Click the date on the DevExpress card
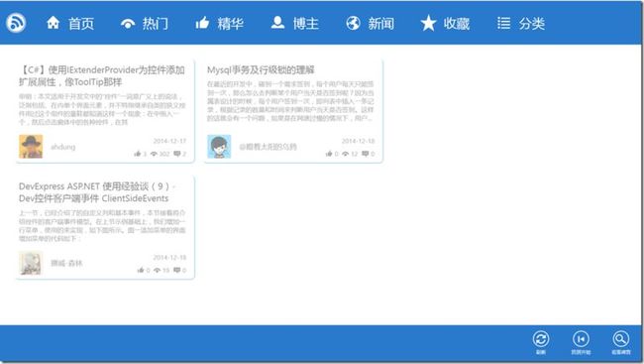 (169, 258)
